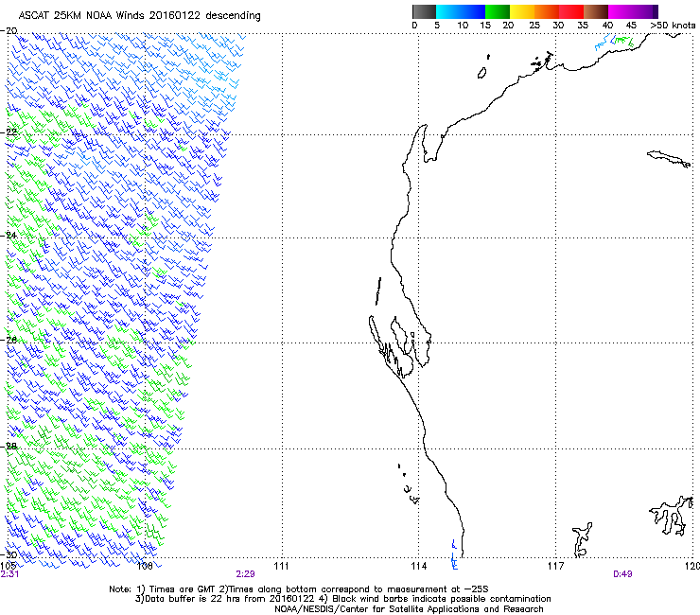Click the blue wind barbs near 115E at the bottom edge

coord(454,555)
